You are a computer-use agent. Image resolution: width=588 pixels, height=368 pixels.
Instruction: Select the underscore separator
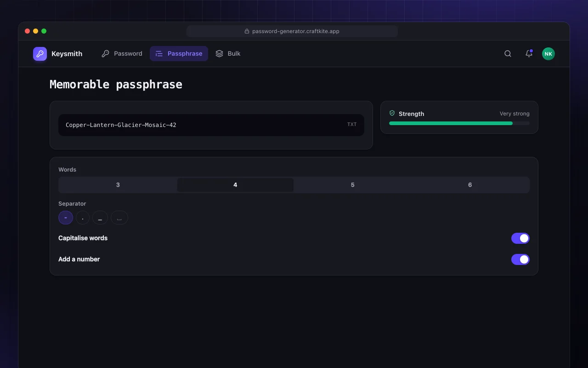click(100, 218)
